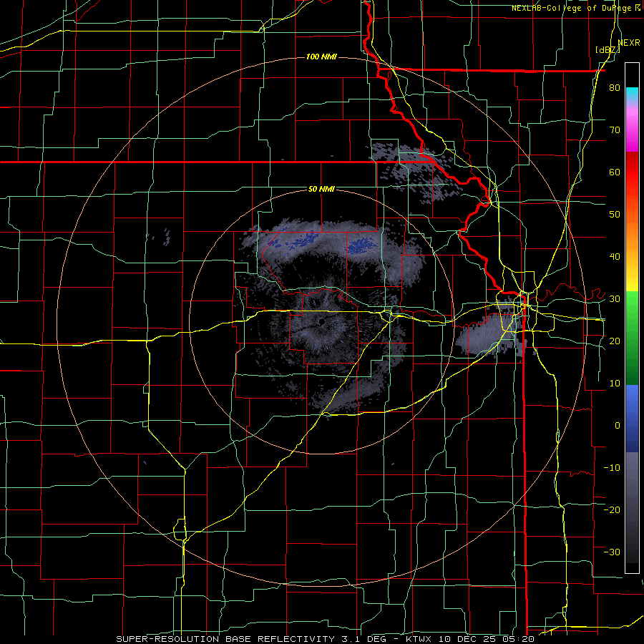Click the -20 value on the dBZ scale
The image size is (644, 644).
click(x=612, y=509)
